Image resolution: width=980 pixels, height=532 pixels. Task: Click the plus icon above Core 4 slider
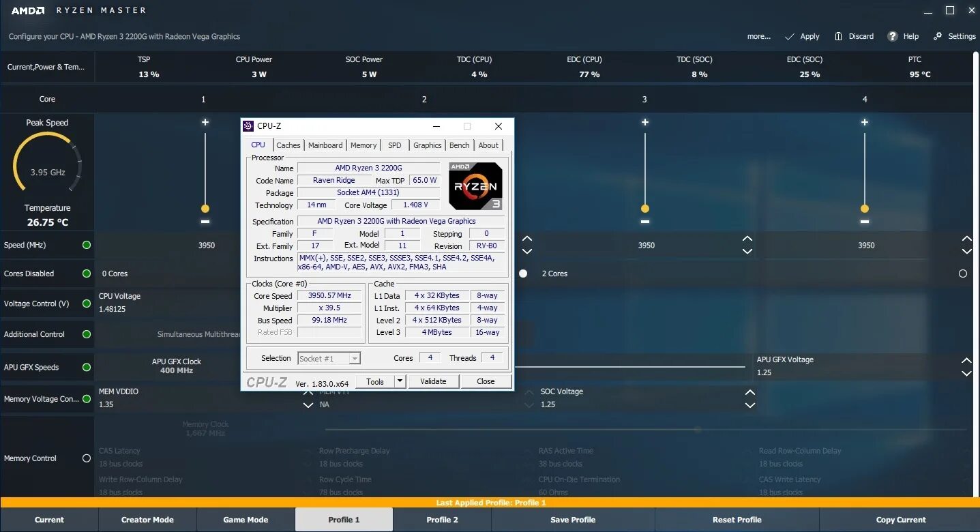tap(865, 122)
